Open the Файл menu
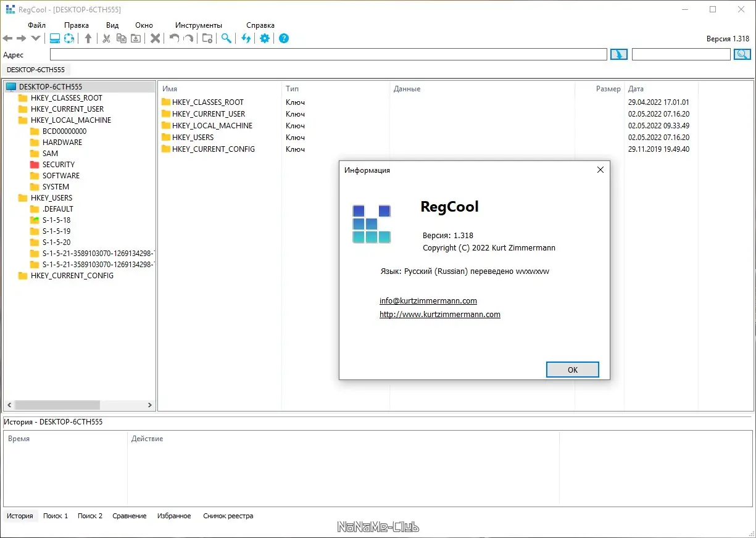 (37, 25)
